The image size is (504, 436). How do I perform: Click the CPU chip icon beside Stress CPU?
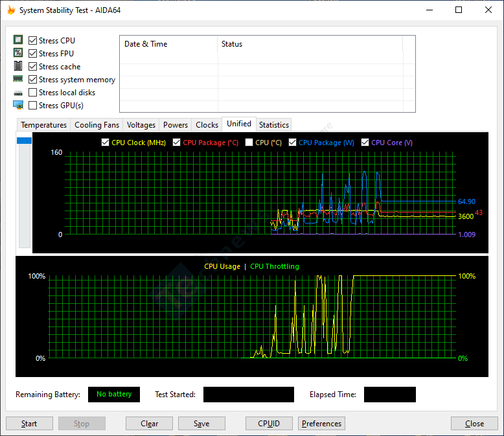[18, 40]
